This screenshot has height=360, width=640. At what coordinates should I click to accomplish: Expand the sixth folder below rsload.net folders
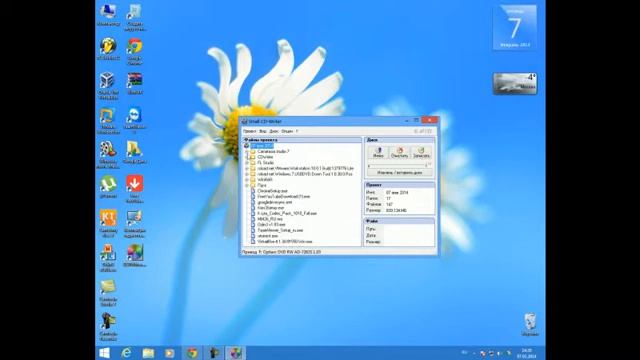247,180
